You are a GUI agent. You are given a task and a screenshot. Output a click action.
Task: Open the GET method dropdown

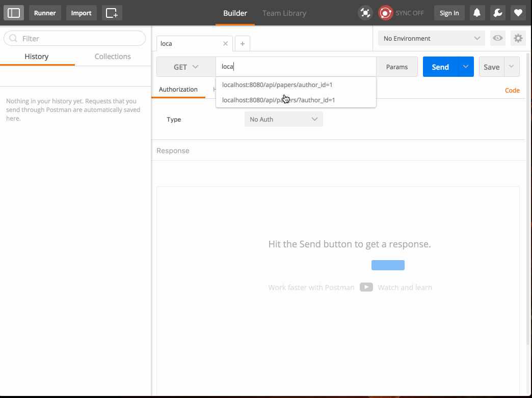[186, 67]
